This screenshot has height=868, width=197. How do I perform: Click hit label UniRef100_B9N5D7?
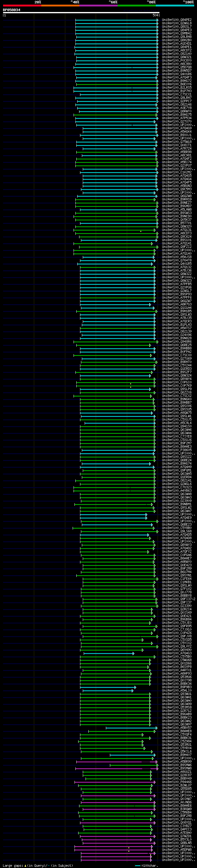[177, 71]
